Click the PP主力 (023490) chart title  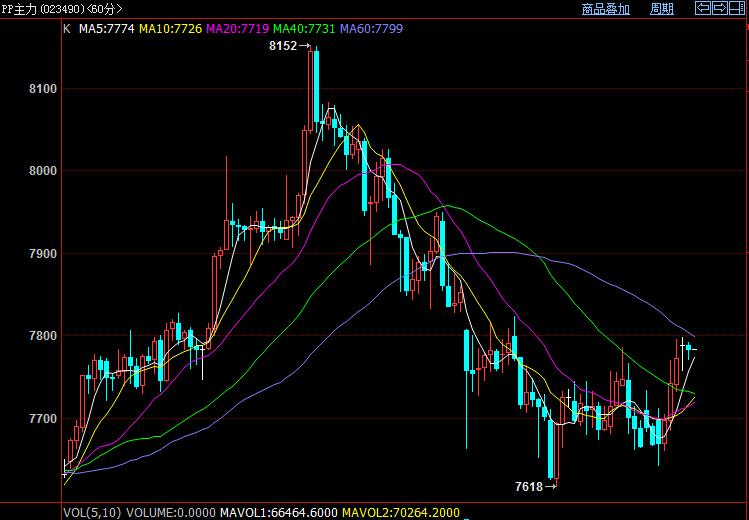coord(61,9)
